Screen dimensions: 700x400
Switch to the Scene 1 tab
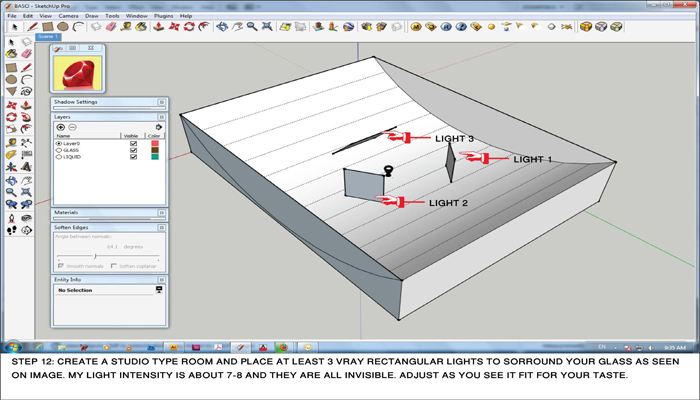point(48,37)
